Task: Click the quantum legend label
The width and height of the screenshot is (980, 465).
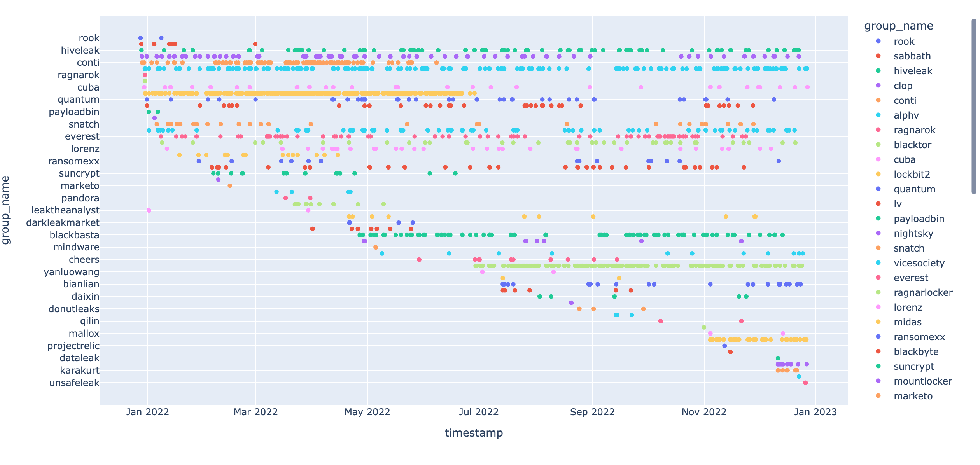Action: (x=914, y=189)
